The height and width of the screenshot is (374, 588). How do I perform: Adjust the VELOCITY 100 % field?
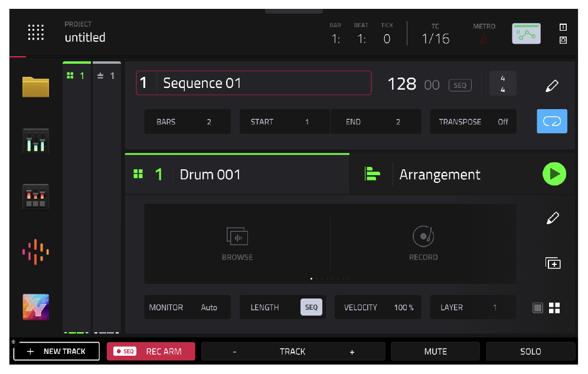click(378, 307)
